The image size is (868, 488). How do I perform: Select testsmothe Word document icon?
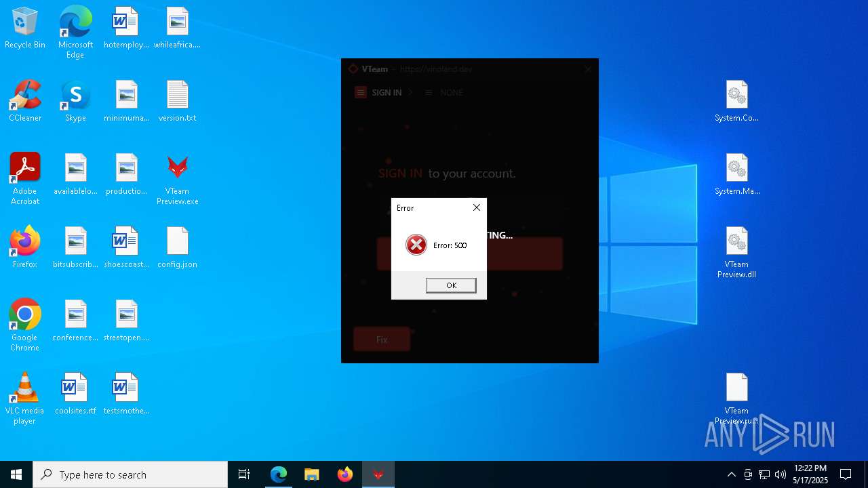[126, 394]
